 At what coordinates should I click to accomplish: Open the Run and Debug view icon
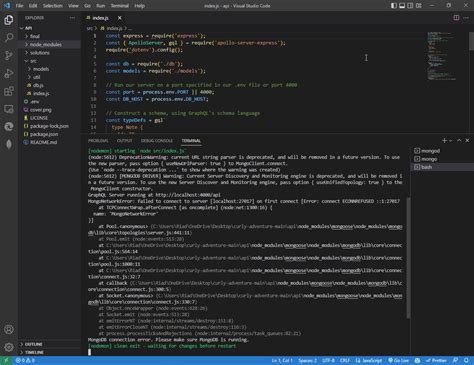point(9,73)
